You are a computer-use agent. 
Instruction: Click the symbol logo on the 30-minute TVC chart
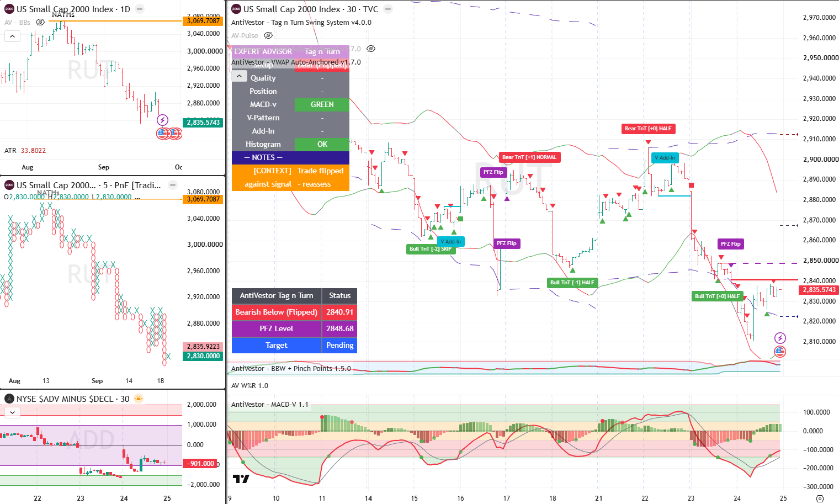pos(236,9)
